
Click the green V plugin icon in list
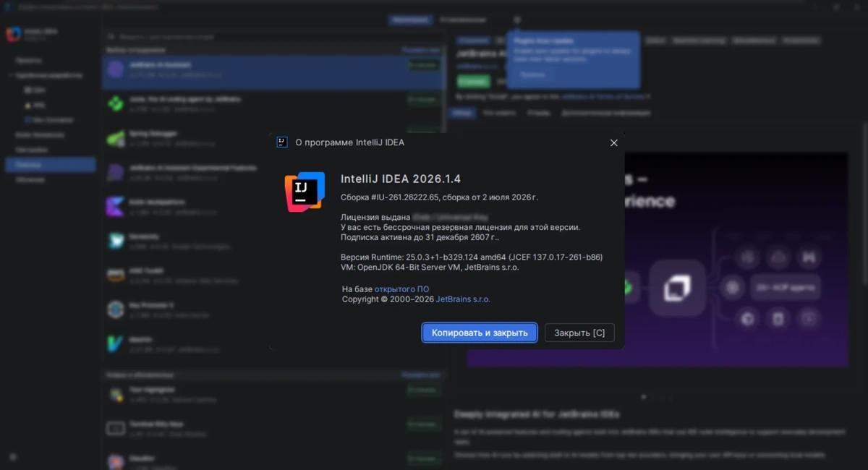tap(115, 343)
